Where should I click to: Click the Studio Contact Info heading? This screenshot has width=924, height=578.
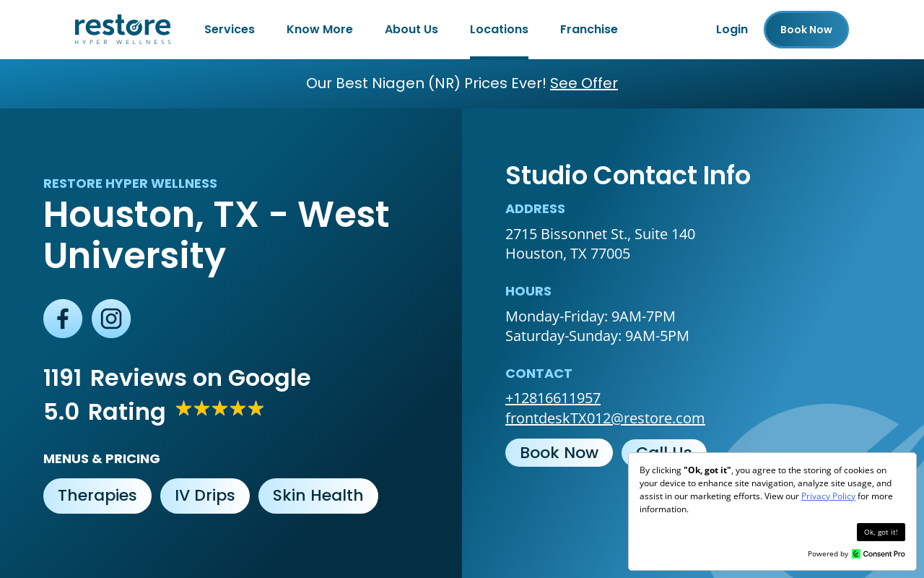(628, 176)
